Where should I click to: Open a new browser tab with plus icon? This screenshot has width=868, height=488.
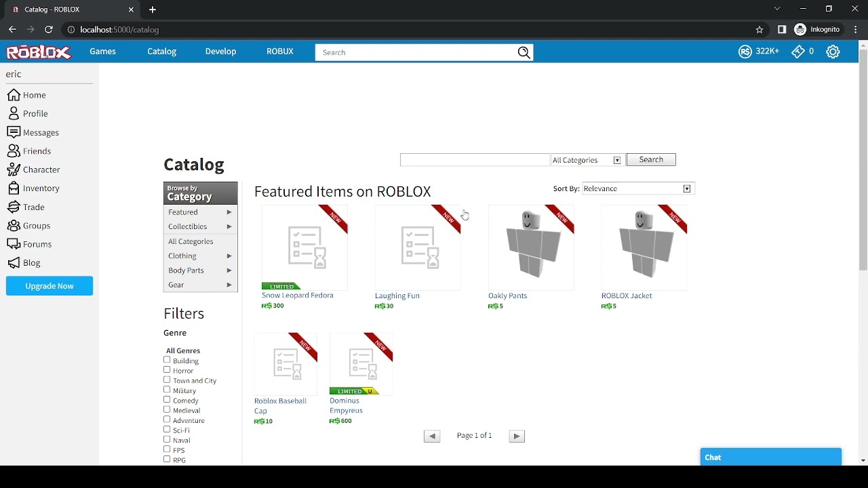point(153,9)
